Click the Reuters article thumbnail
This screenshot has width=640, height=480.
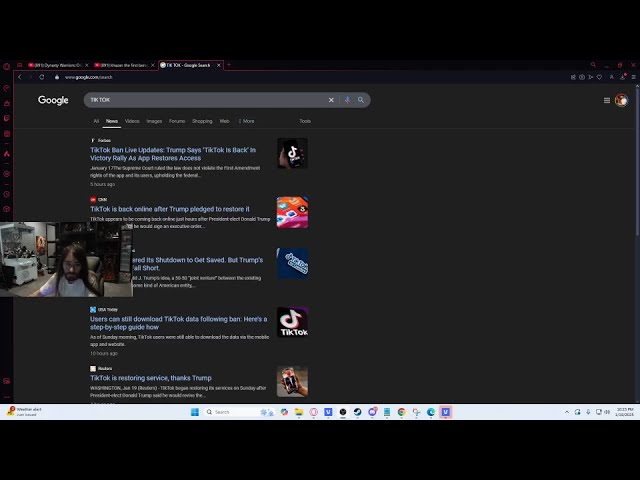[x=292, y=381]
